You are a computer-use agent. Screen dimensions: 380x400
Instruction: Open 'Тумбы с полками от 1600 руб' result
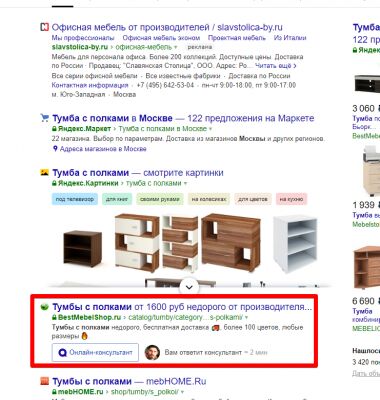pos(182,307)
